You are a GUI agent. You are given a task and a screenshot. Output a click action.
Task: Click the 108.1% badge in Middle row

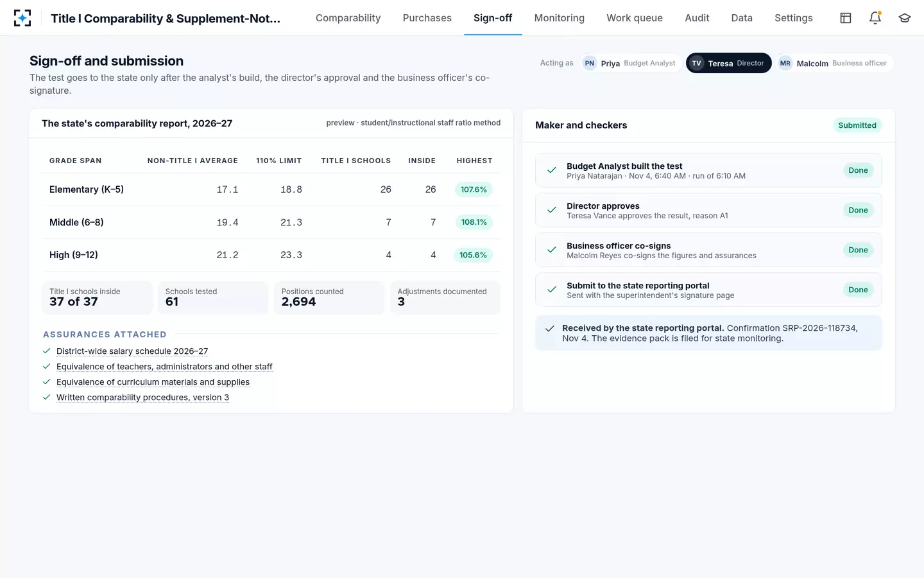[x=474, y=222]
